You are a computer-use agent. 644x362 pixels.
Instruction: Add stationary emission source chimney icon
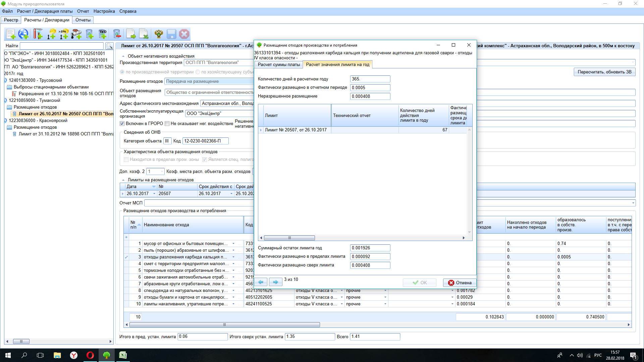(38, 34)
